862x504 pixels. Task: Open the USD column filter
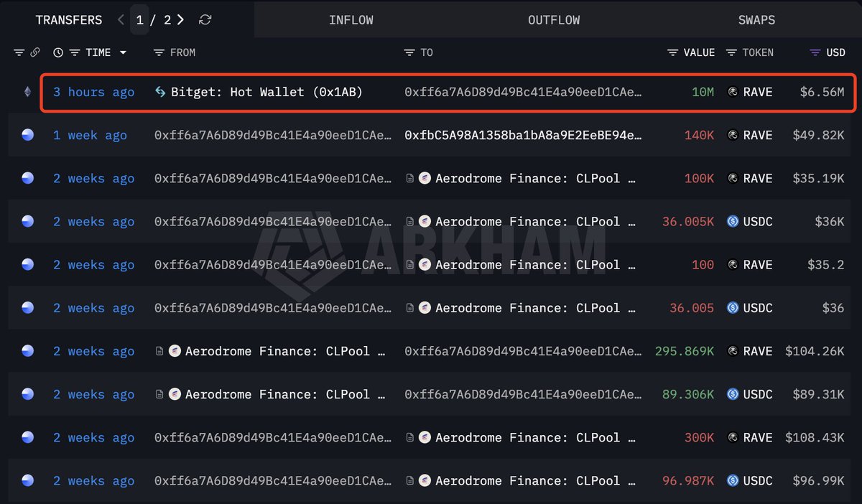point(815,52)
